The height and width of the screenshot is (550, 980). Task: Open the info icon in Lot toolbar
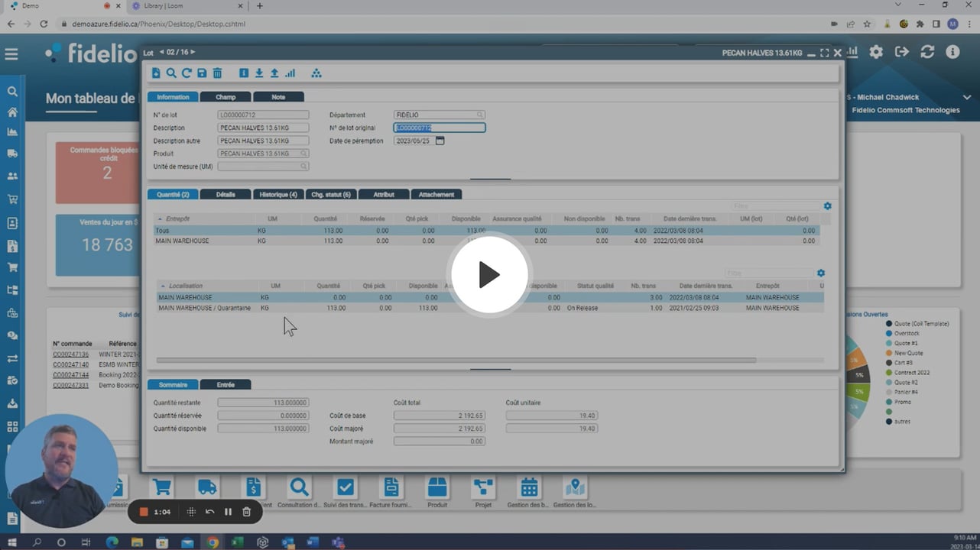(244, 73)
